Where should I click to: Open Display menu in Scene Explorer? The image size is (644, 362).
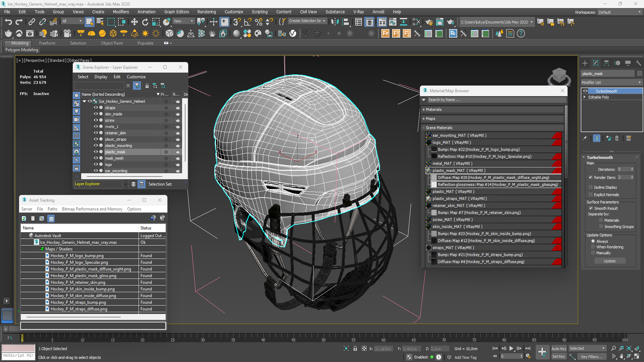(101, 77)
